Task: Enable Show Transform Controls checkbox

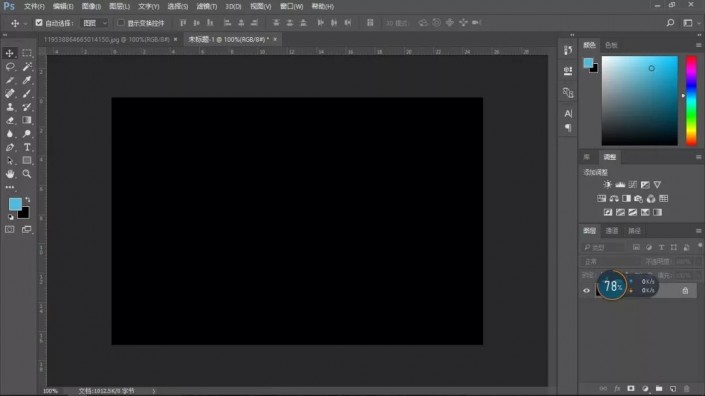Action: coord(120,22)
